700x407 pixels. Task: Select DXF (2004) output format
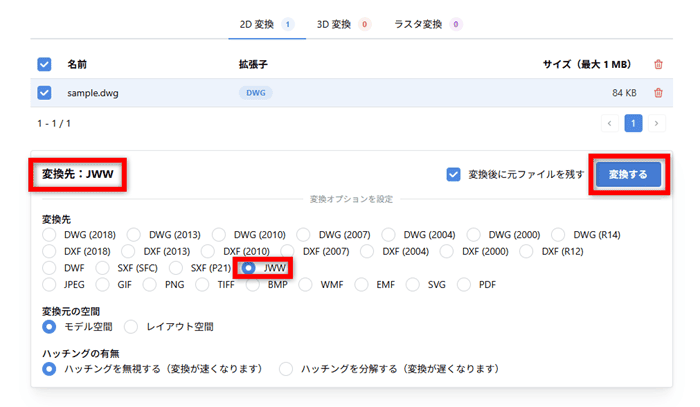coord(367,252)
